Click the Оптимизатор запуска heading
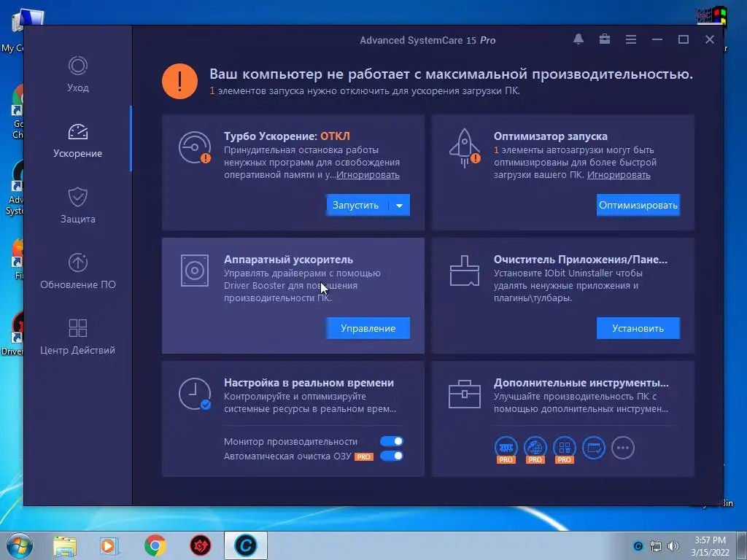 [550, 136]
